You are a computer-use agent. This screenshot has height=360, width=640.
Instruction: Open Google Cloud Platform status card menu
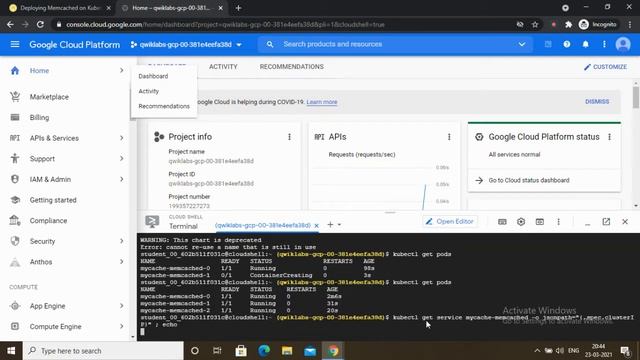tap(609, 137)
